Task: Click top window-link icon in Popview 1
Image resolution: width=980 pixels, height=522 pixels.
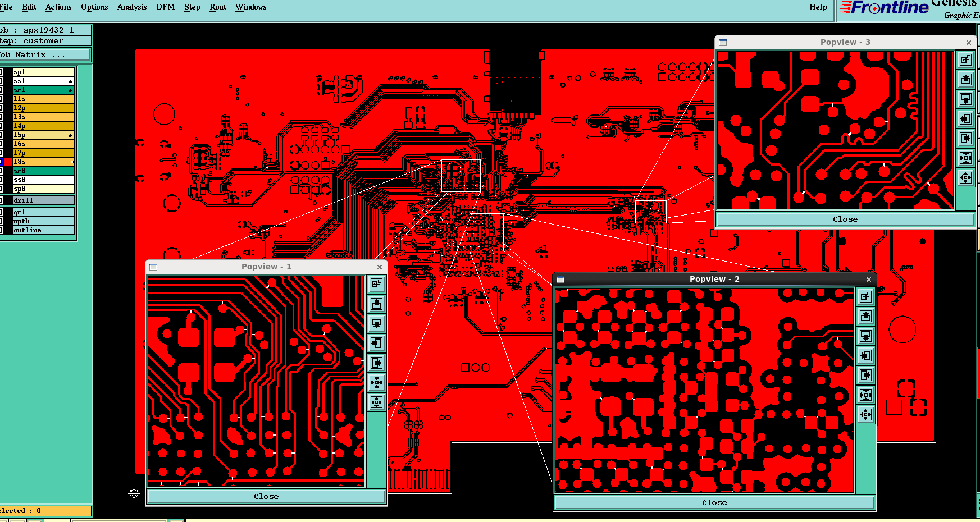Action: click(376, 285)
